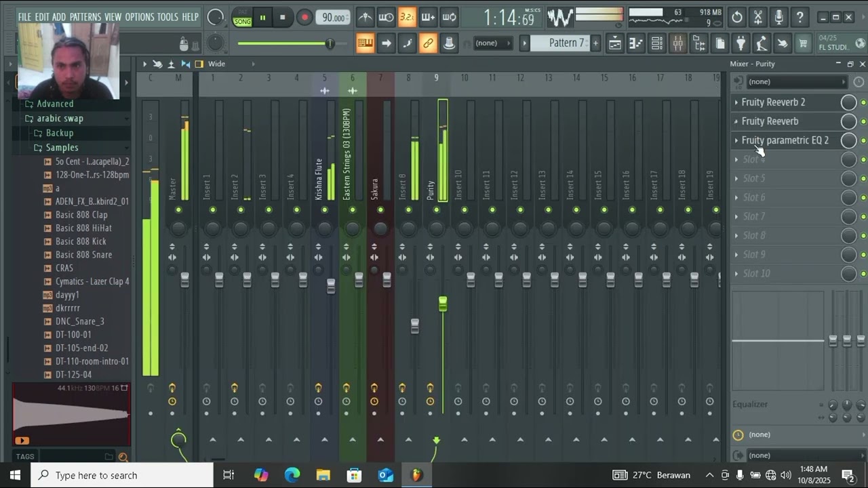Mute the Master track green LED
Viewport: 868px width, 488px height.
click(178, 210)
